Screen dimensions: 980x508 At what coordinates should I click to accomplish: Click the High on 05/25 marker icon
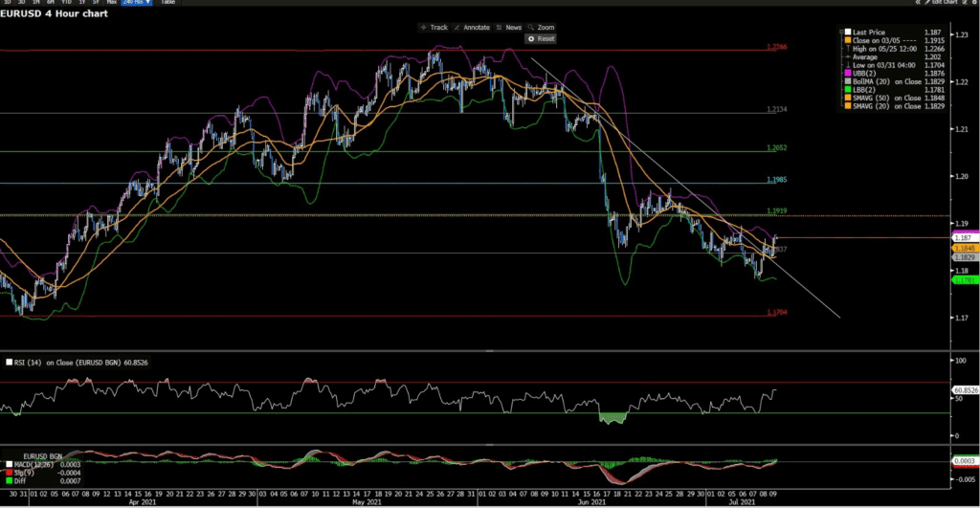click(x=848, y=48)
